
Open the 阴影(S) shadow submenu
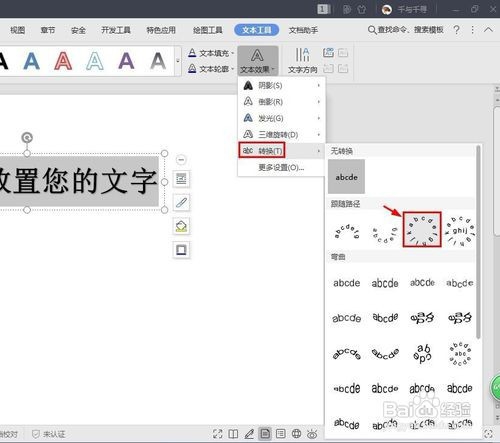(281, 86)
